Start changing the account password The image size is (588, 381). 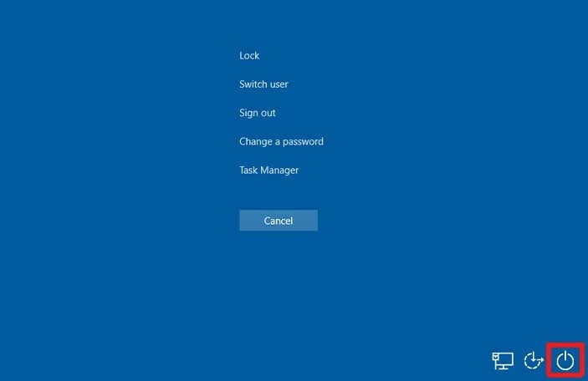281,142
